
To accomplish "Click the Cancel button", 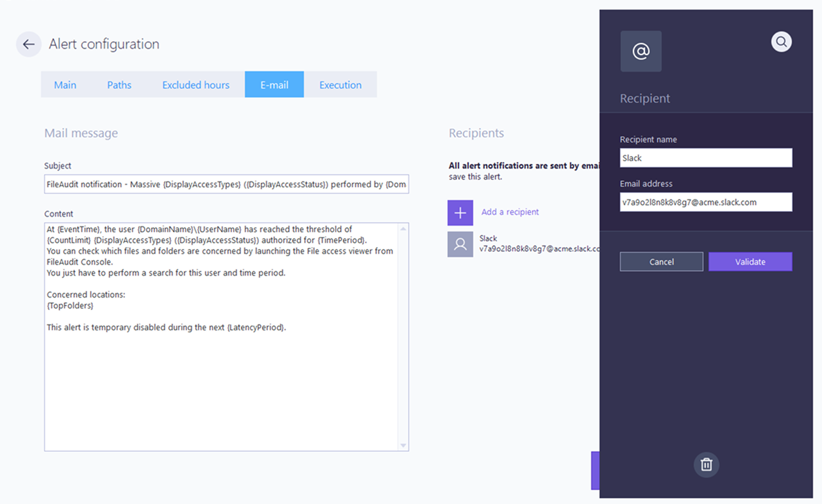I will [x=661, y=262].
